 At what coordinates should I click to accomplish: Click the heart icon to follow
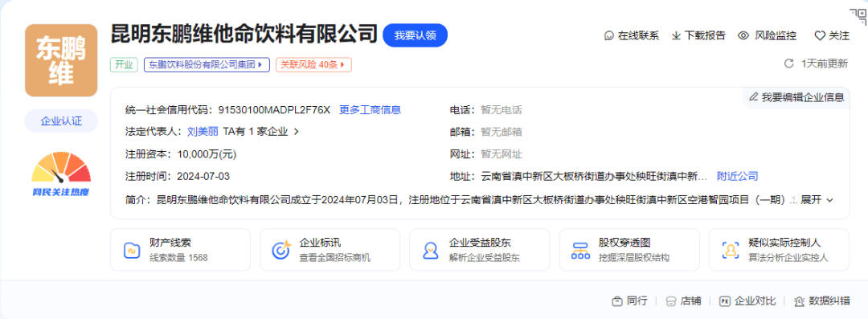[819, 36]
